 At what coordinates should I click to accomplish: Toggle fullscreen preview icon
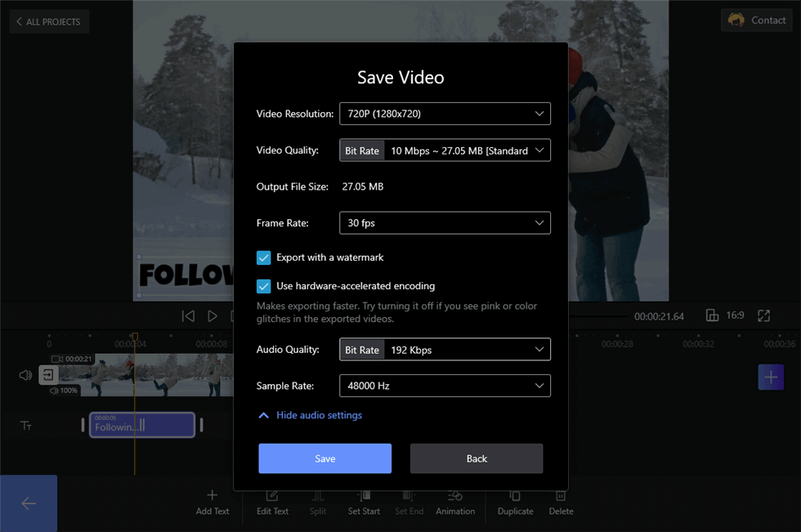click(x=763, y=315)
